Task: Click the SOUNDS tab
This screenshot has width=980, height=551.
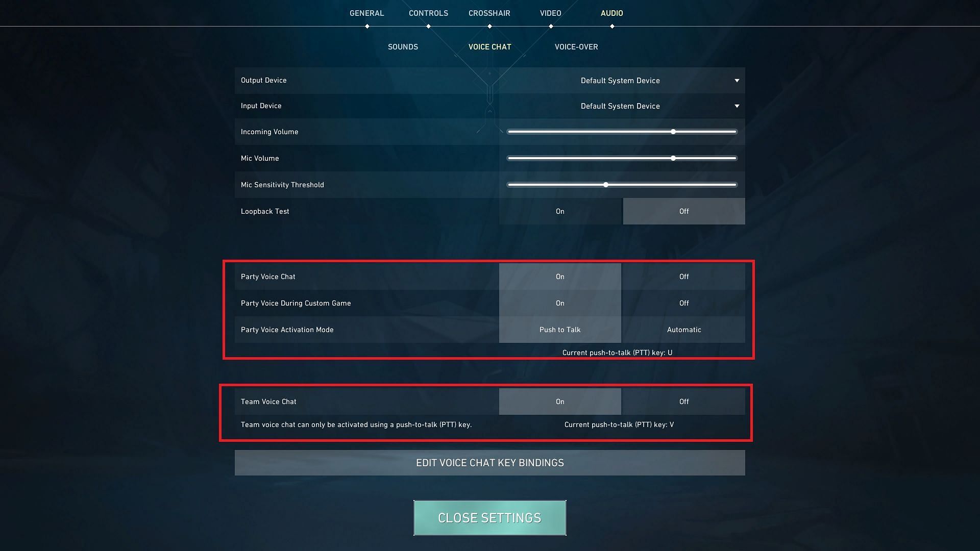Action: [x=403, y=46]
